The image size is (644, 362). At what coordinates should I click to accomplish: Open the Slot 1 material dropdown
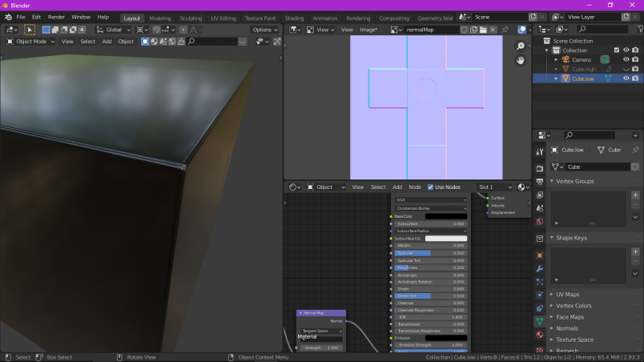point(495,187)
